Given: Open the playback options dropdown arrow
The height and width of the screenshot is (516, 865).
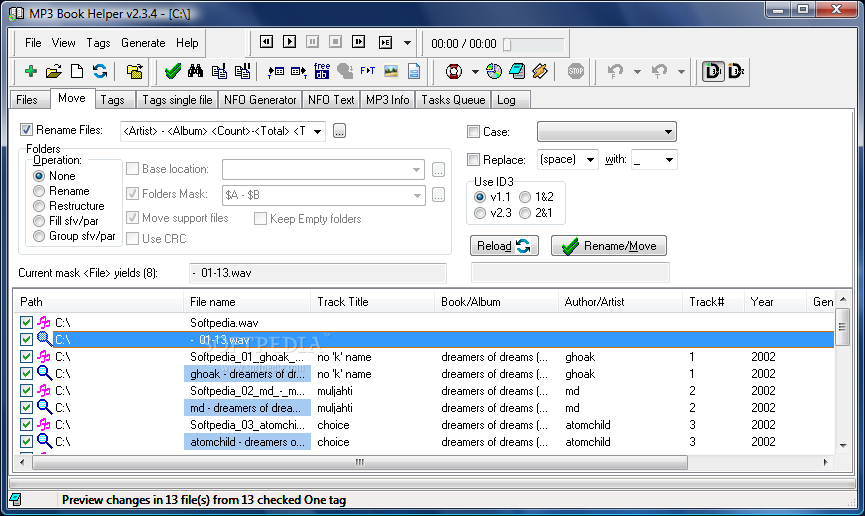Looking at the screenshot, I should 407,42.
